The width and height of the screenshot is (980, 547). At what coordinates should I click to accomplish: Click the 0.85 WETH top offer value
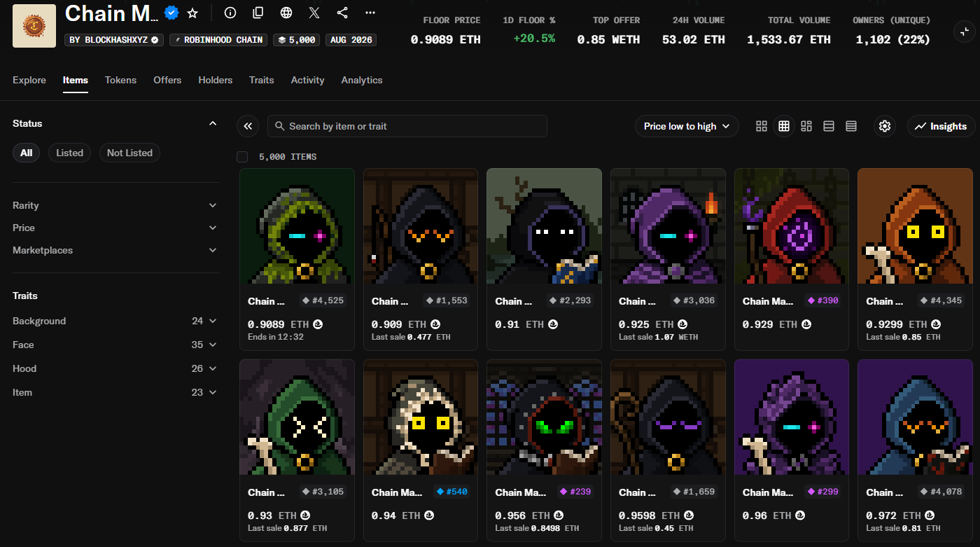tap(608, 39)
